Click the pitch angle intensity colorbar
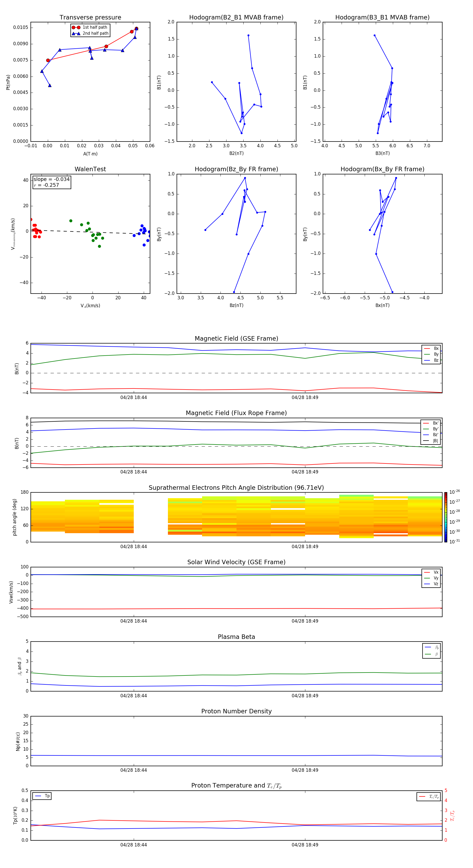Viewport: 473px width, 868px height. pyautogui.click(x=445, y=517)
